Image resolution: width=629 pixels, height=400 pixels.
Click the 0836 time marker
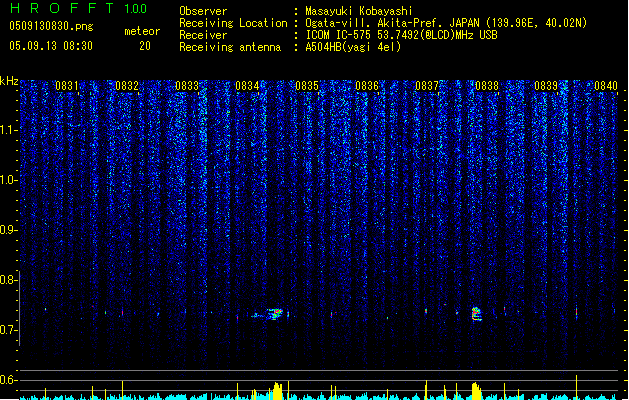367,86
